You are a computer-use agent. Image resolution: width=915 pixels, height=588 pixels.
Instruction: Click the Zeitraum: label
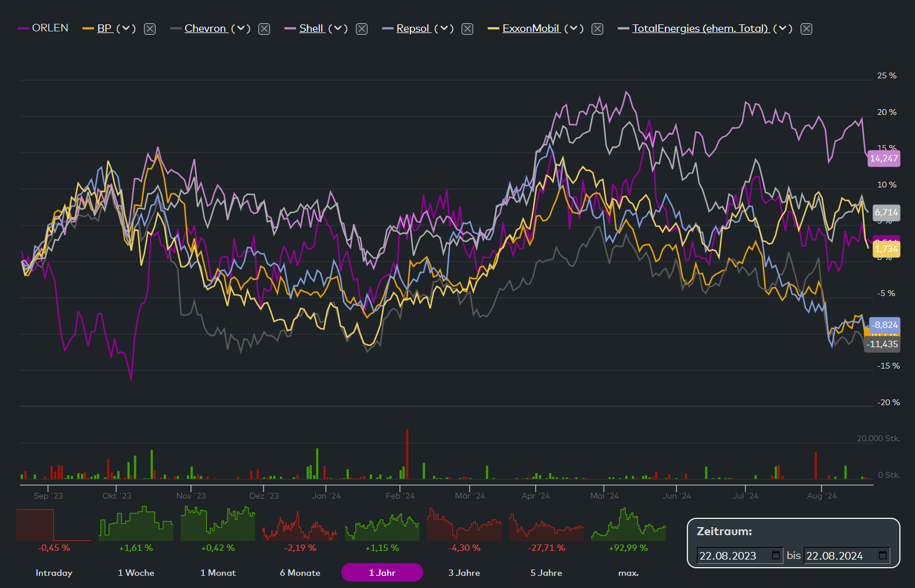(x=724, y=531)
